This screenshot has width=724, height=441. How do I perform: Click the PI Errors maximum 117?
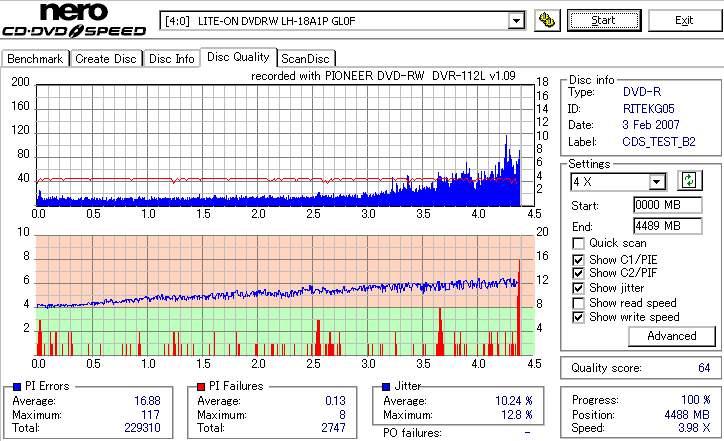pyautogui.click(x=151, y=415)
